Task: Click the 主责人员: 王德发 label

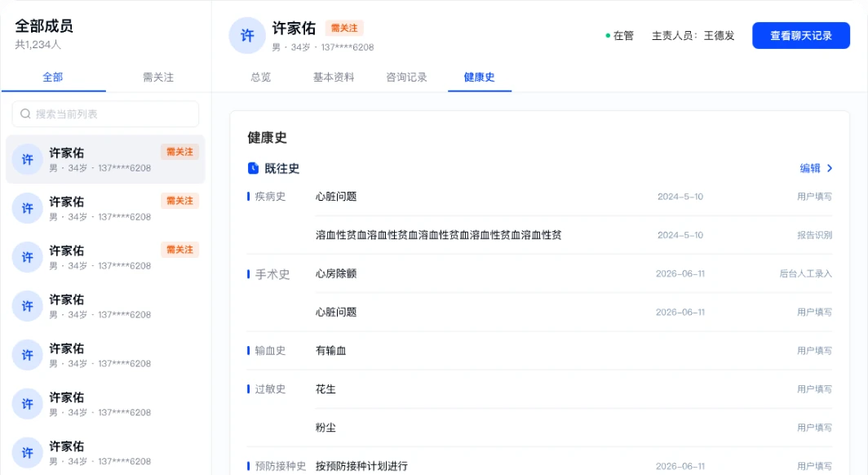Action: (x=693, y=36)
